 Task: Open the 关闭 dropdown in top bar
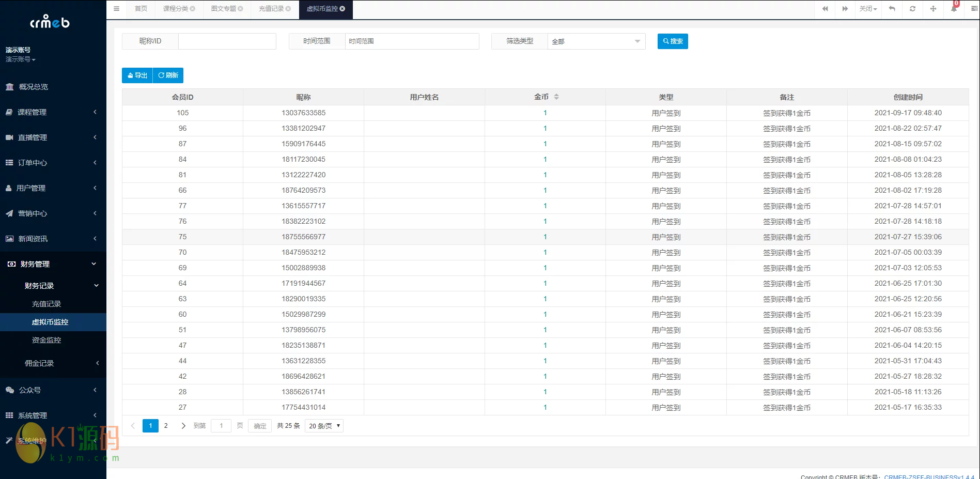tap(868, 9)
